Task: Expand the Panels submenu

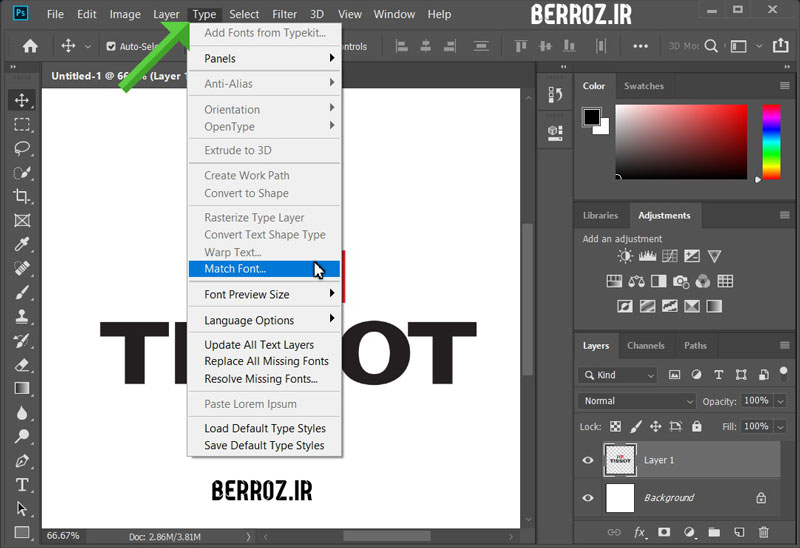Action: [x=264, y=58]
